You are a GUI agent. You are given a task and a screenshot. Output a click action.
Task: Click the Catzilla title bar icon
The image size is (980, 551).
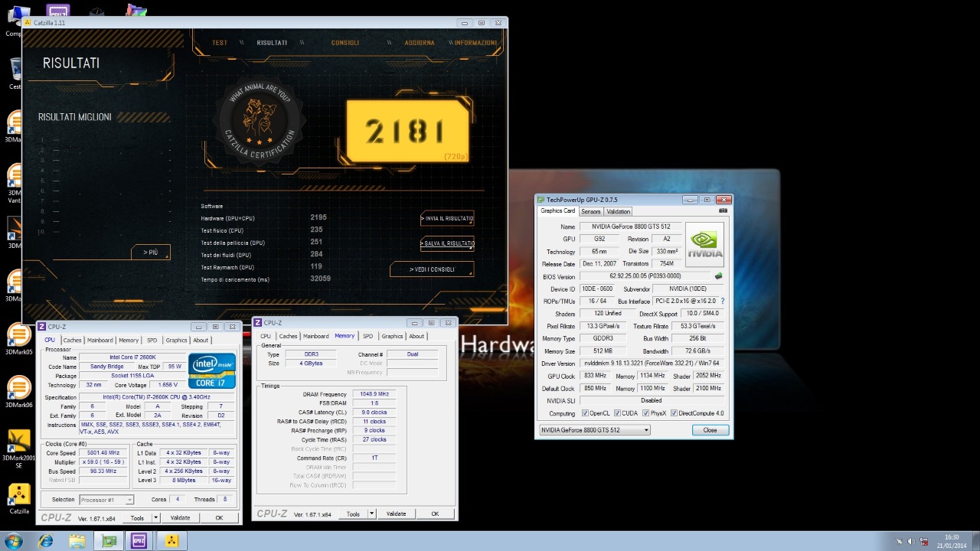[x=28, y=23]
